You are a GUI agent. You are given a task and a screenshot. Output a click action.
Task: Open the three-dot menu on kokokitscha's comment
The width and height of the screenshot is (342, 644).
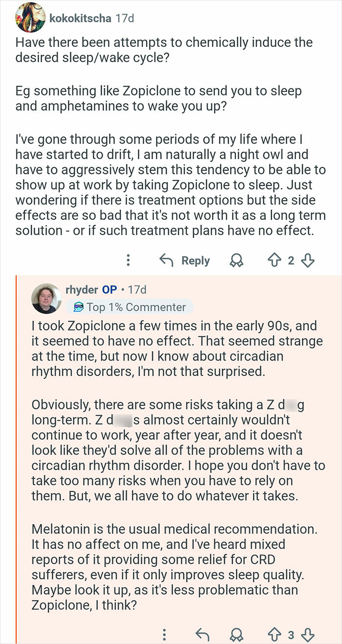tap(128, 260)
